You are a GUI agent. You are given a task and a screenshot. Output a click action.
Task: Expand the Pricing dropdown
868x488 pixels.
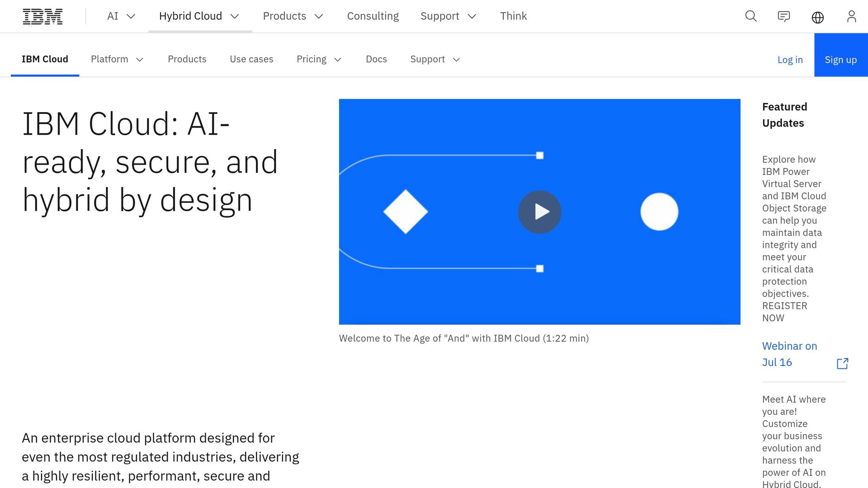319,59
